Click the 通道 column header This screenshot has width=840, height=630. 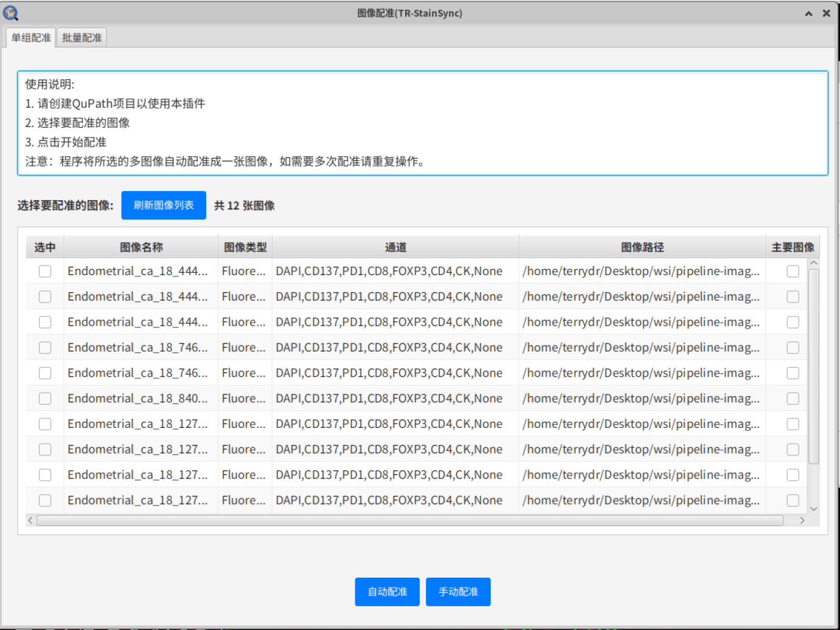[x=395, y=247]
